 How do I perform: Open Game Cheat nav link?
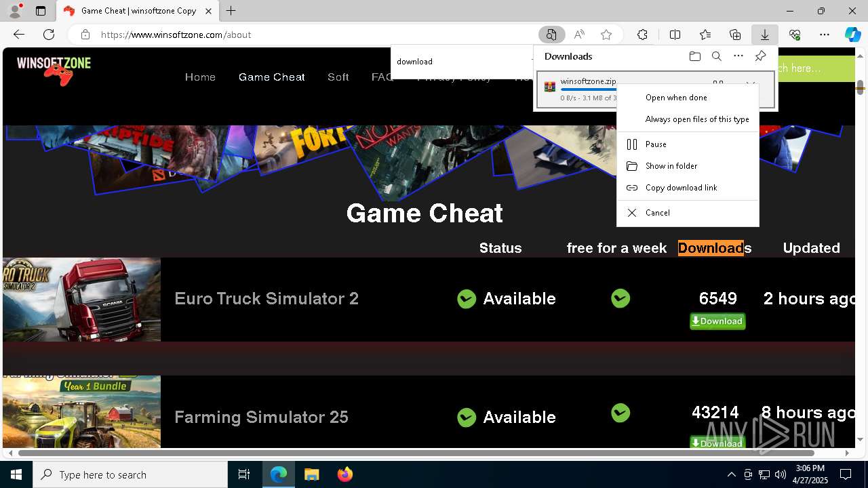[271, 77]
